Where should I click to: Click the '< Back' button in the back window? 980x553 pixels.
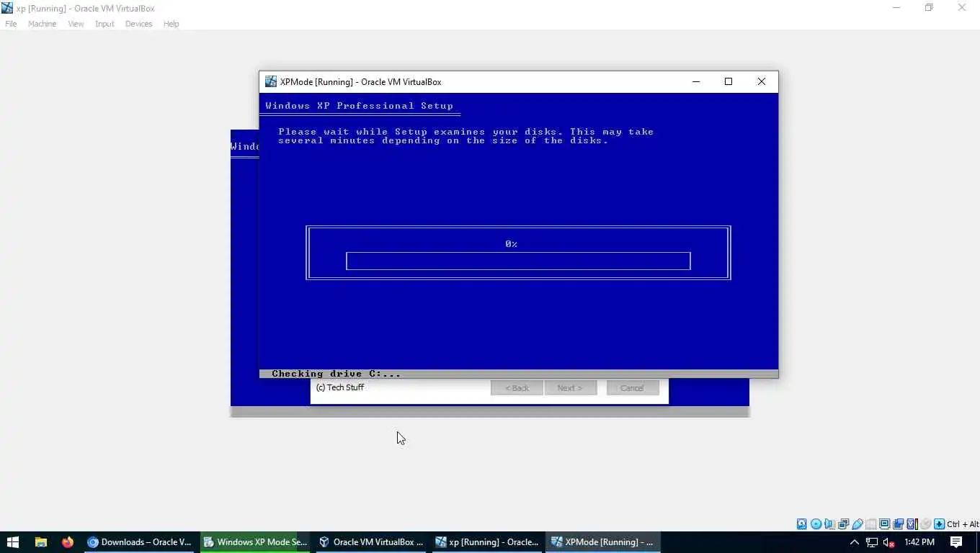(517, 388)
